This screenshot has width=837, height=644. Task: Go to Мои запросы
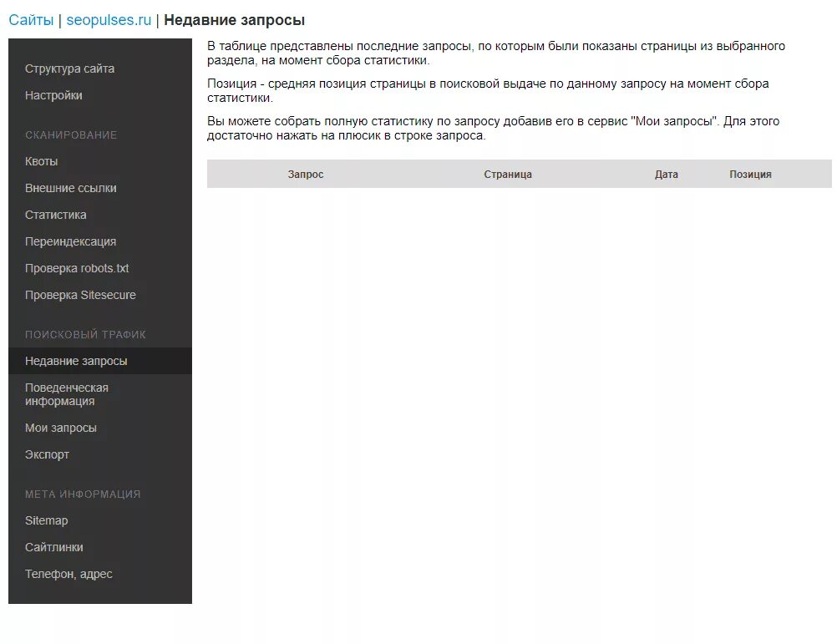[x=63, y=428]
